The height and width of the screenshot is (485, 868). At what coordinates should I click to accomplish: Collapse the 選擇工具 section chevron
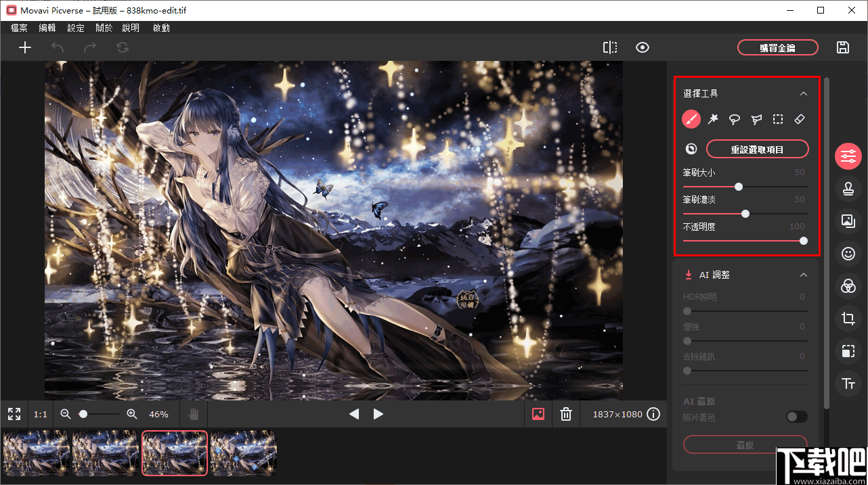(x=804, y=94)
